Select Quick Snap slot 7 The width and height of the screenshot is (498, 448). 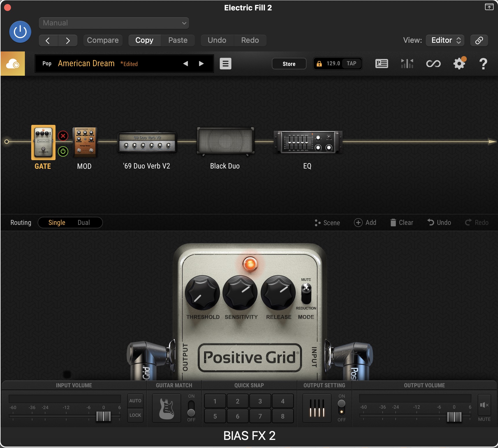(x=260, y=416)
